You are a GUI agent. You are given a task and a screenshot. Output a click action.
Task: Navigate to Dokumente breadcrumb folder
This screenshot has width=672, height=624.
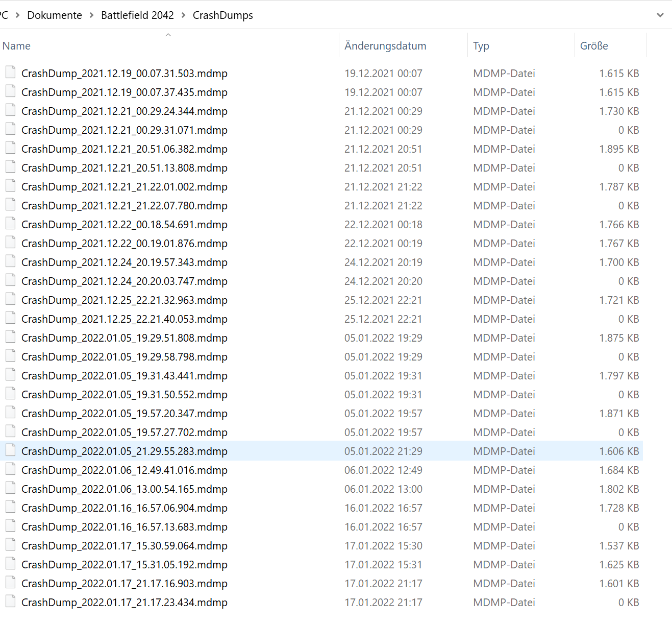click(x=55, y=15)
